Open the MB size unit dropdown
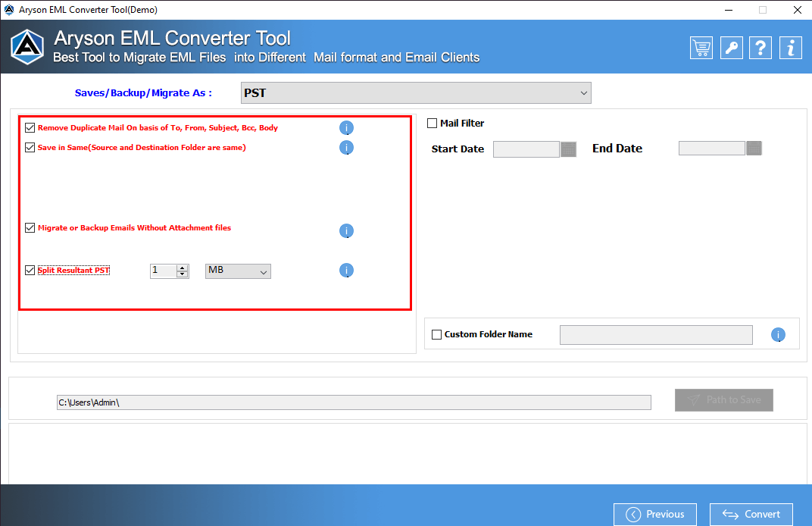The height and width of the screenshot is (526, 812). tap(238, 271)
